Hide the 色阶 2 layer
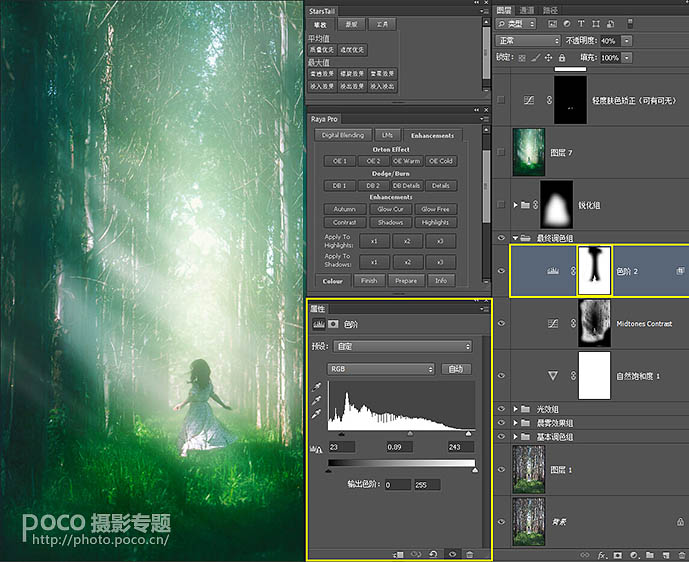Screen dimensions: 689x562 pos(501,271)
